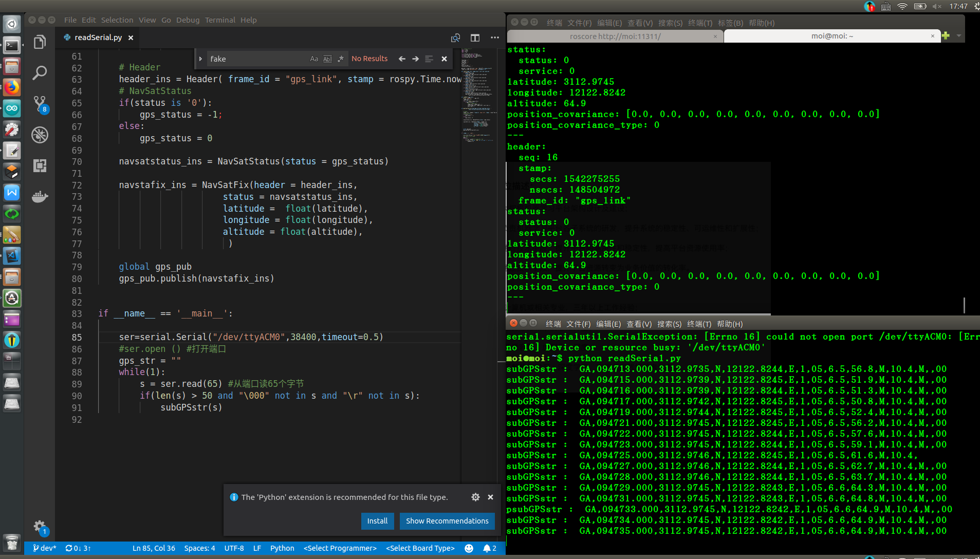Switch to roscore http://moi:11311/ terminal tab
980x559 pixels.
tap(615, 36)
